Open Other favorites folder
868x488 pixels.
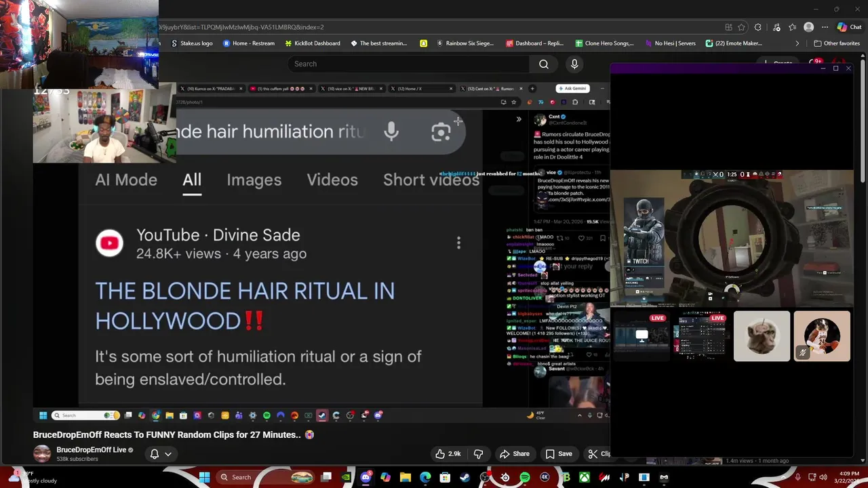pyautogui.click(x=837, y=43)
